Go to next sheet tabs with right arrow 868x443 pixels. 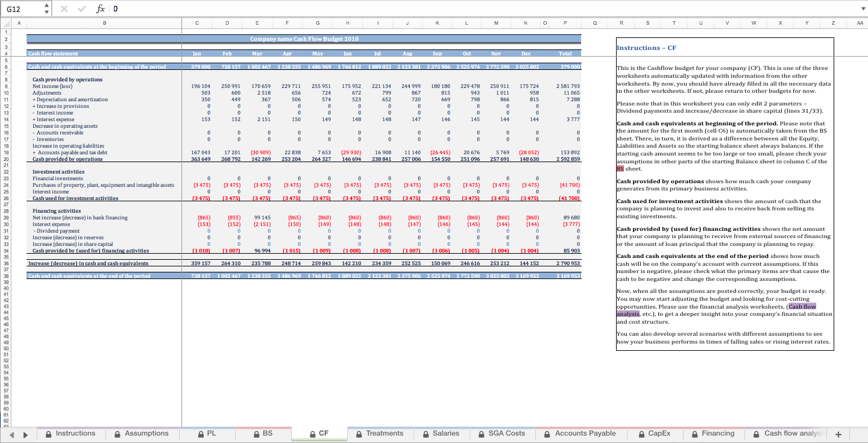pos(25,434)
